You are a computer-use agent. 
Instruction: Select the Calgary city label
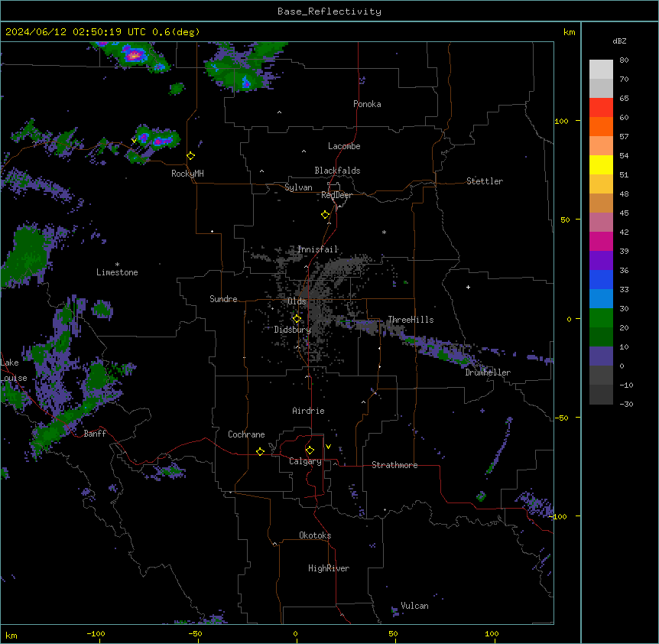tap(305, 461)
